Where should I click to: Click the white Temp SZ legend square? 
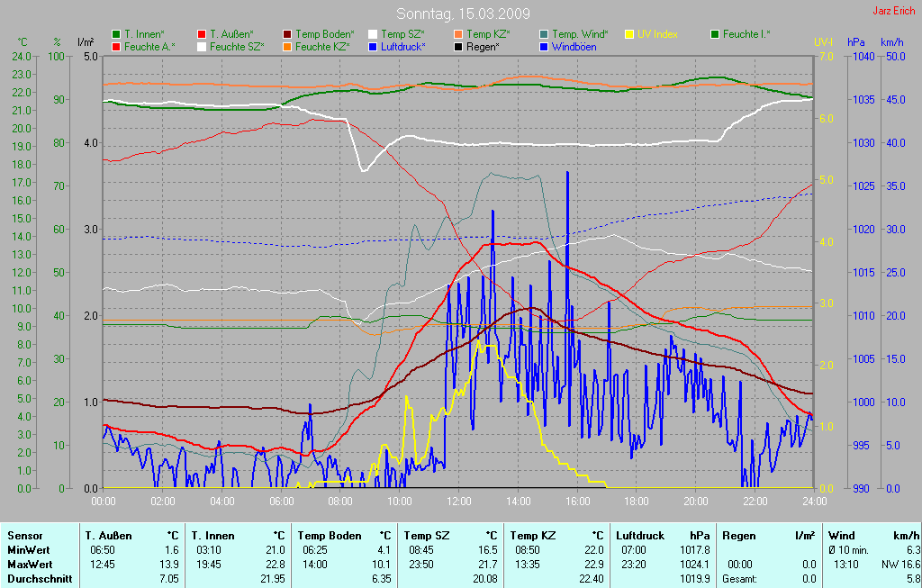(x=373, y=34)
